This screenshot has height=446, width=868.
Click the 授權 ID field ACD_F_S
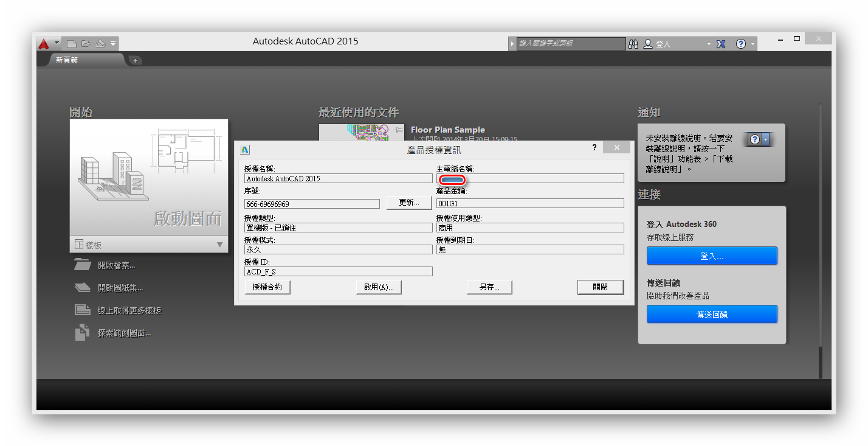339,271
